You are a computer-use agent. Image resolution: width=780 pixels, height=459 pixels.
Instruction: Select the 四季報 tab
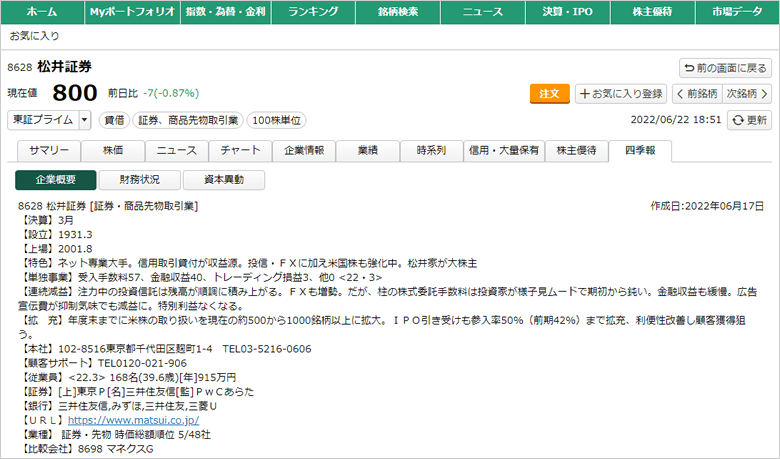[640, 151]
